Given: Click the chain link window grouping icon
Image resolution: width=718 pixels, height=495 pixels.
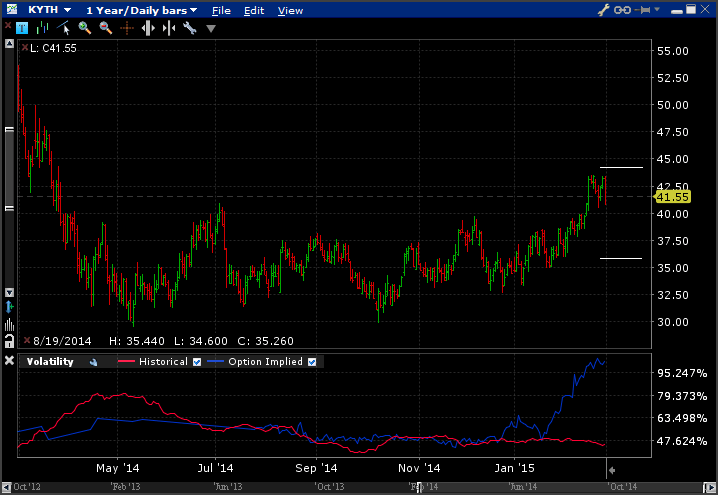Looking at the screenshot, I should point(622,10).
